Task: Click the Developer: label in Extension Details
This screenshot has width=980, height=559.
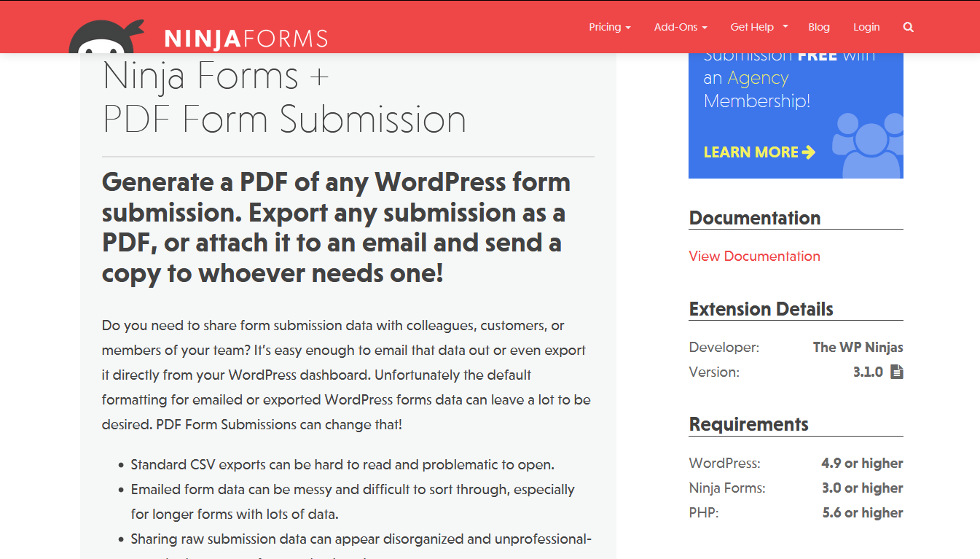Action: (724, 347)
